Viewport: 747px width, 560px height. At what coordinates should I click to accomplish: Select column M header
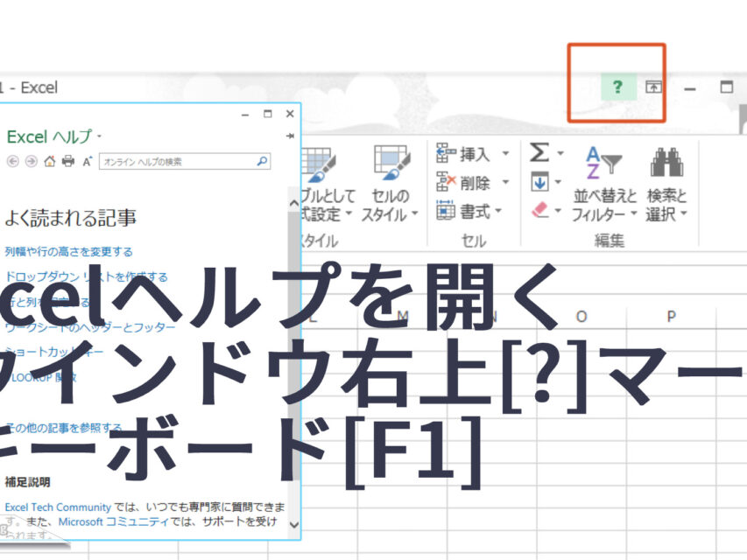pos(403,316)
